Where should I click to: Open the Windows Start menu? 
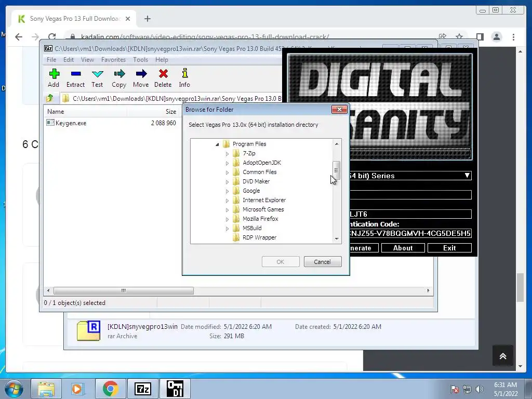point(14,389)
